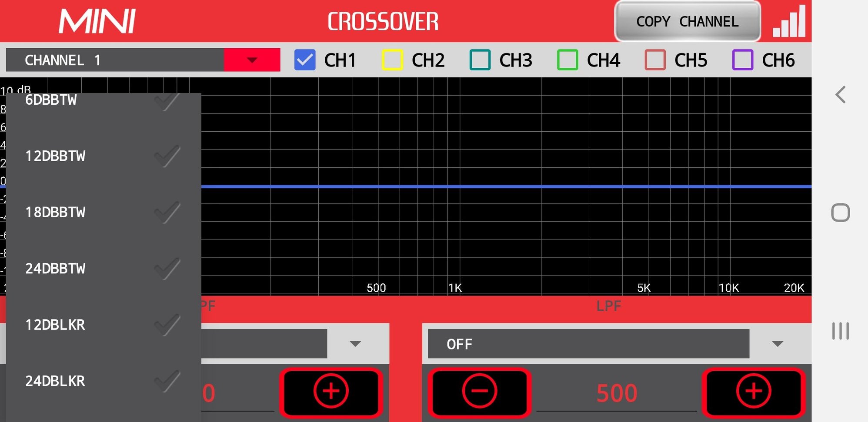The width and height of the screenshot is (868, 422).
Task: Enable the yellow CH2 checkbox
Action: pos(392,60)
